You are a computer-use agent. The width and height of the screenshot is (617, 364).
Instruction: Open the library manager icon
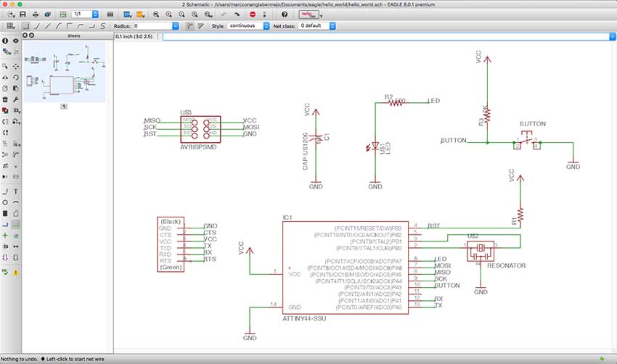[x=110, y=15]
